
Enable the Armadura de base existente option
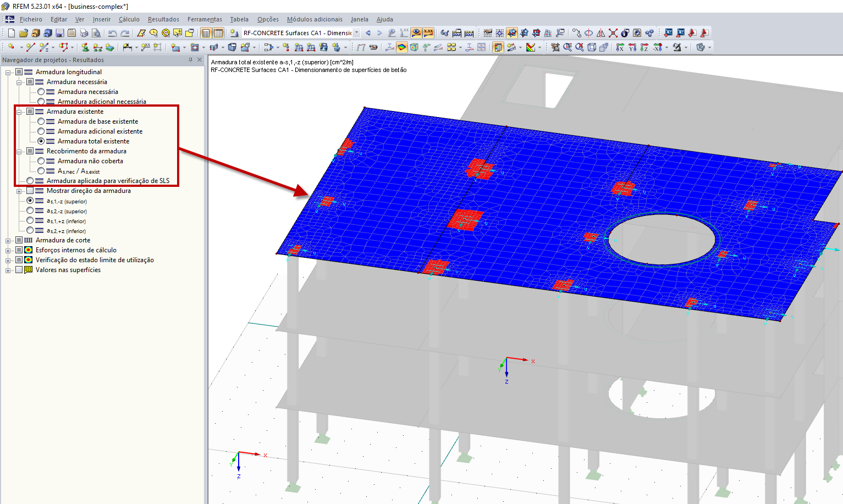[x=41, y=121]
